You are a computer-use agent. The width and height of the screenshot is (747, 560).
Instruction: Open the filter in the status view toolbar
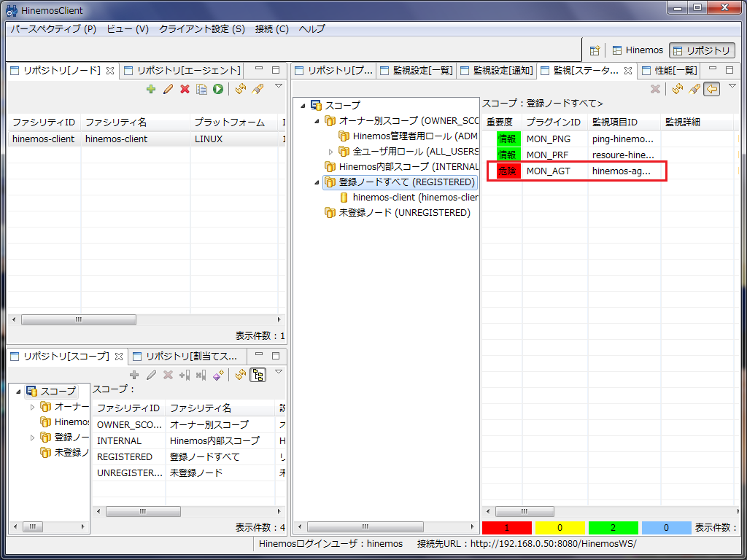694,89
